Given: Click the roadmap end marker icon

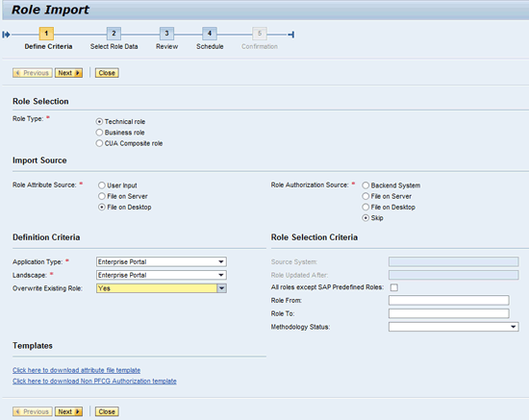Looking at the screenshot, I should 291,35.
